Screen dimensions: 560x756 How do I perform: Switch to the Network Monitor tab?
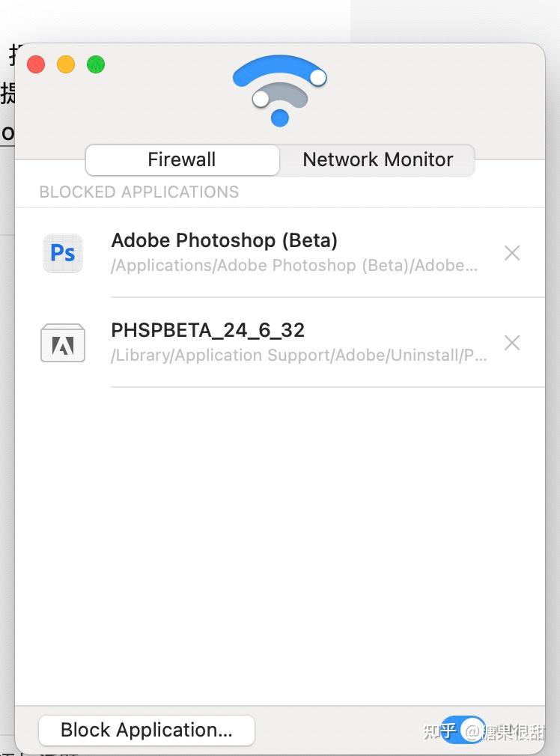[377, 159]
